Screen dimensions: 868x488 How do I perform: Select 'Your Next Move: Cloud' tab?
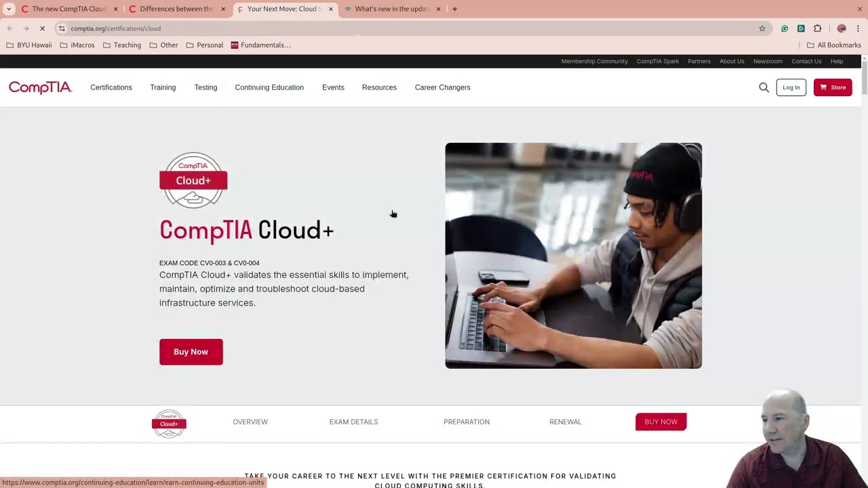[x=284, y=9]
